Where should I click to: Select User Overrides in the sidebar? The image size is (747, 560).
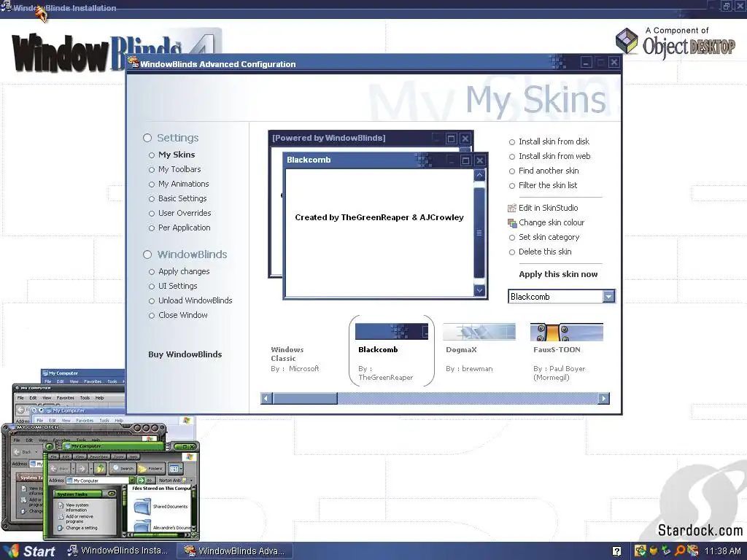click(x=179, y=214)
